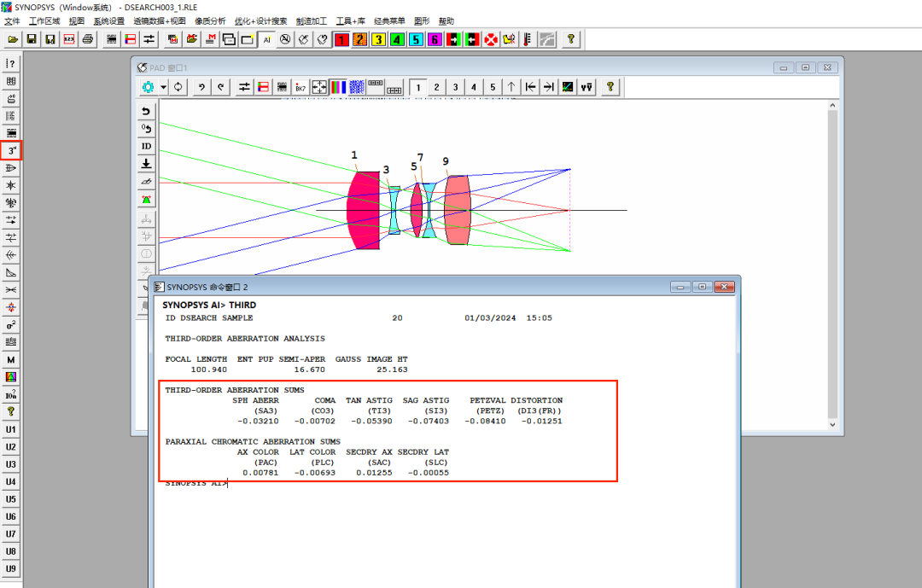Click the 3" third-order aberration sidebar button
This screenshot has width=922, height=588.
(x=11, y=150)
